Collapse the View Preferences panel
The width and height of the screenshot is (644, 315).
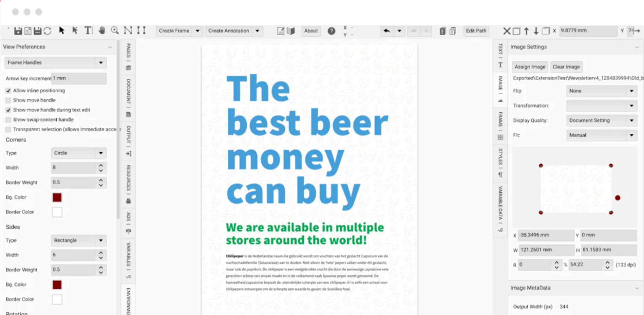(x=110, y=47)
